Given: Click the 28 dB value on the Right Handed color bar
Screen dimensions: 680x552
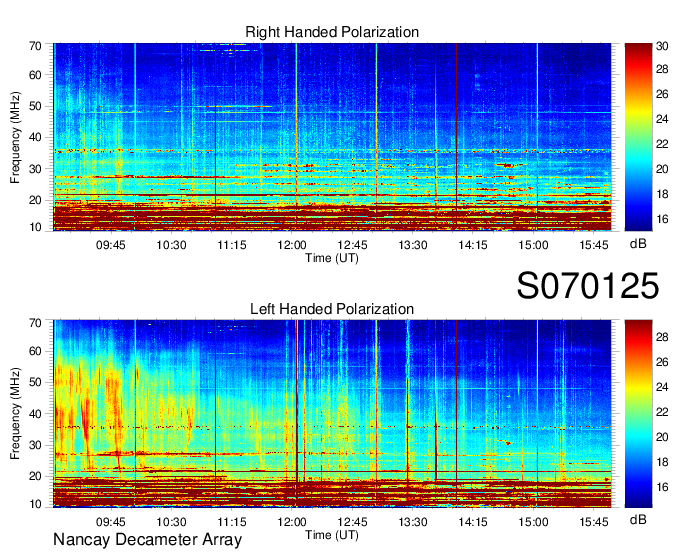Looking at the screenshot, I should tap(662, 69).
